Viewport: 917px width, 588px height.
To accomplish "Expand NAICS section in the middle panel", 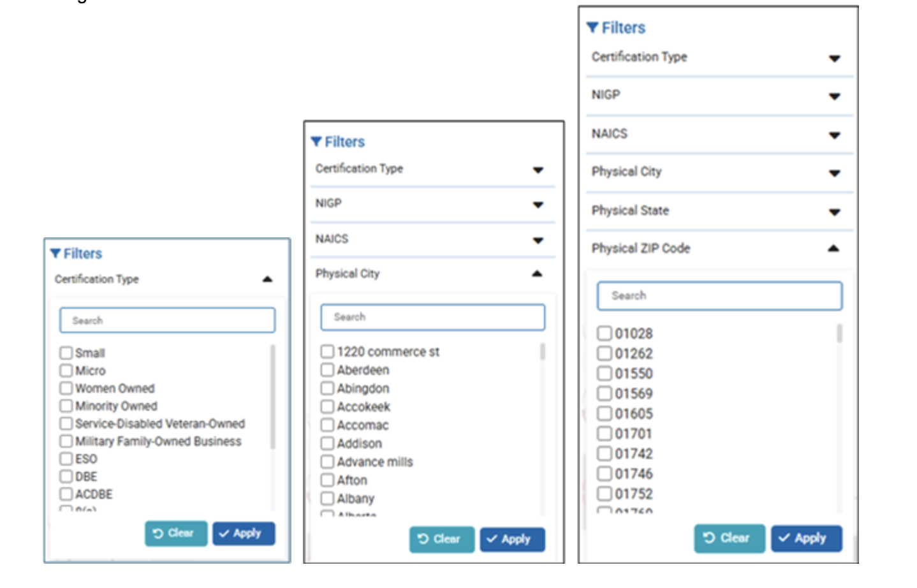I will click(538, 240).
